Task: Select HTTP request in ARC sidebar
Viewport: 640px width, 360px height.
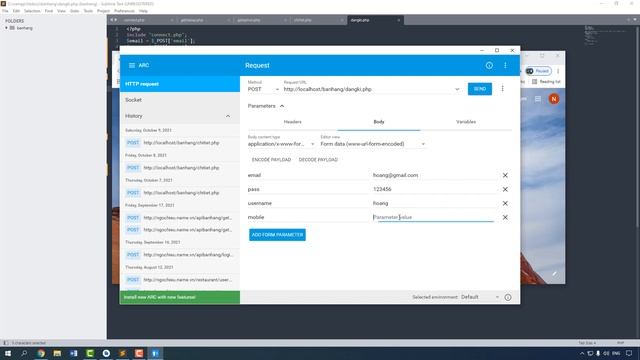Action: (180, 84)
